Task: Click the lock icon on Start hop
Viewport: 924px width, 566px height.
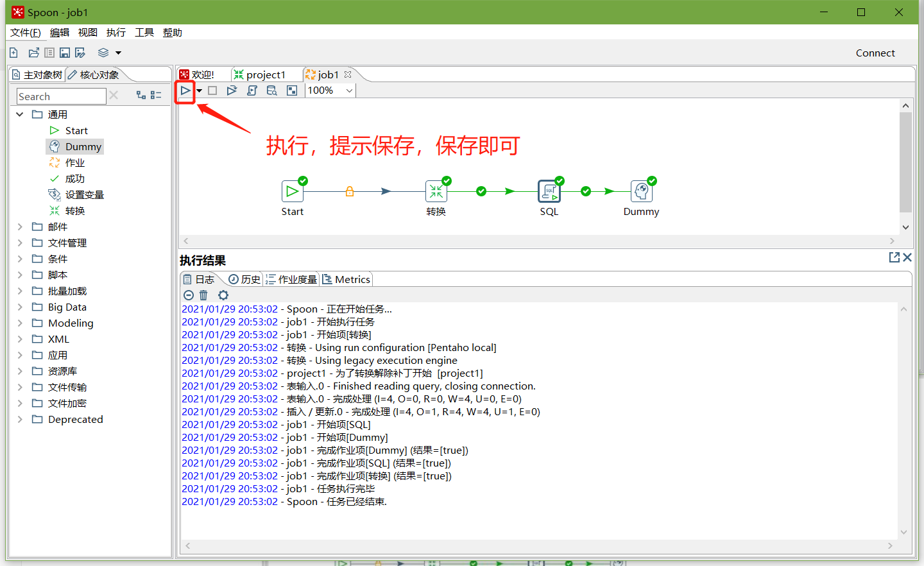Action: pos(350,191)
